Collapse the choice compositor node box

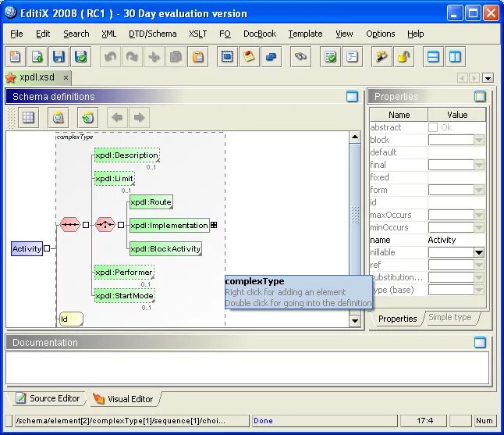coord(121,225)
